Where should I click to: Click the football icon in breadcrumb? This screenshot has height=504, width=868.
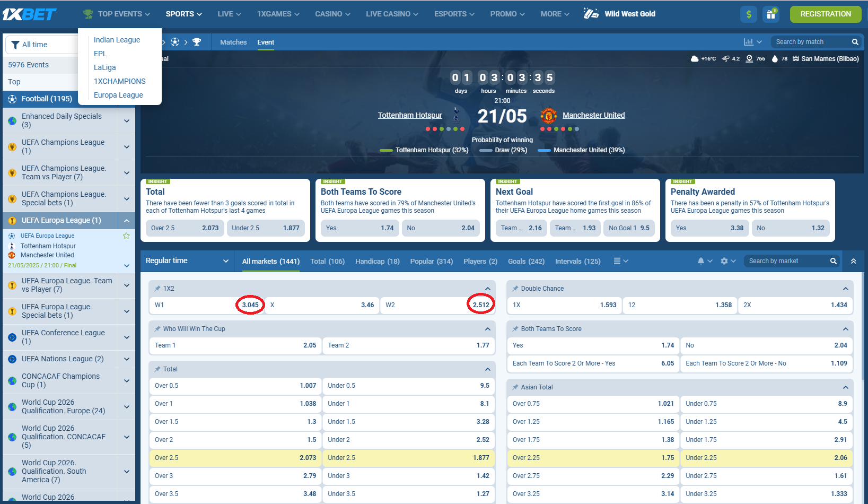pyautogui.click(x=175, y=42)
